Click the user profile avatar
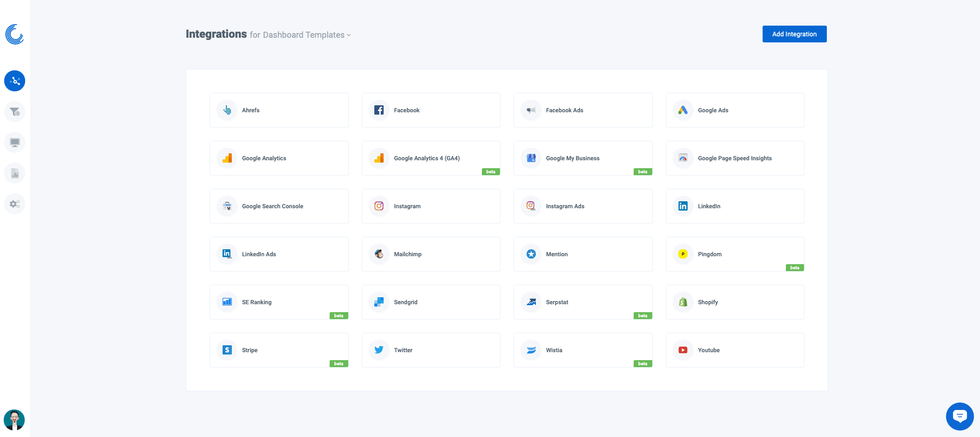The height and width of the screenshot is (437, 980). (14, 420)
